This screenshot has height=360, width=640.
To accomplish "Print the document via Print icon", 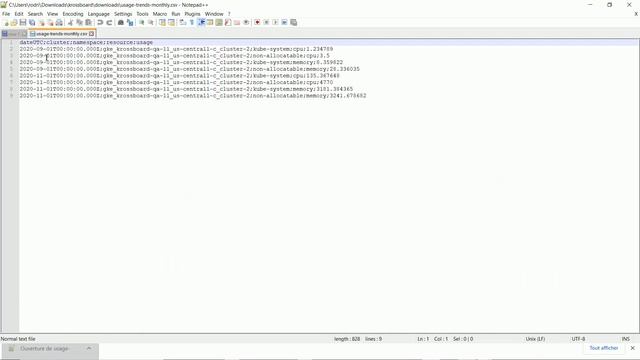I will click(59, 22).
